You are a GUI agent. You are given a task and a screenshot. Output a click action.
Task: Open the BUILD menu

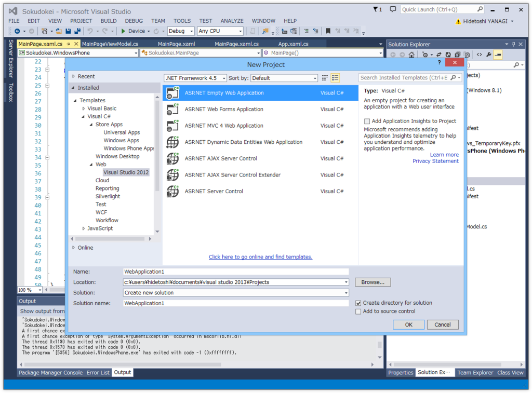click(x=109, y=21)
